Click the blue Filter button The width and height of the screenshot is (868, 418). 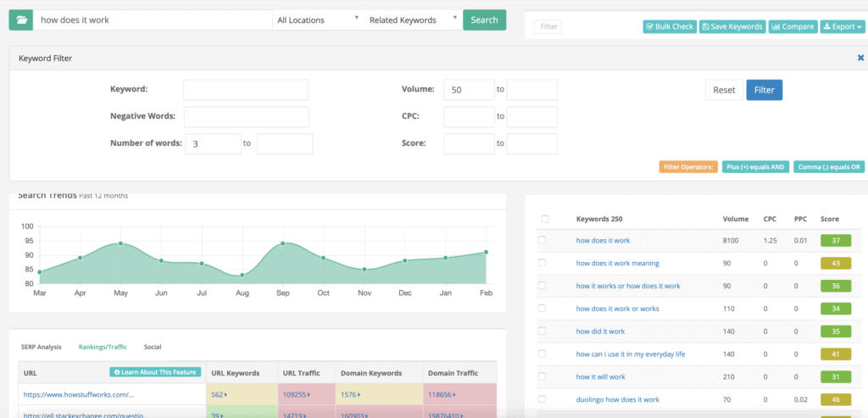[765, 90]
